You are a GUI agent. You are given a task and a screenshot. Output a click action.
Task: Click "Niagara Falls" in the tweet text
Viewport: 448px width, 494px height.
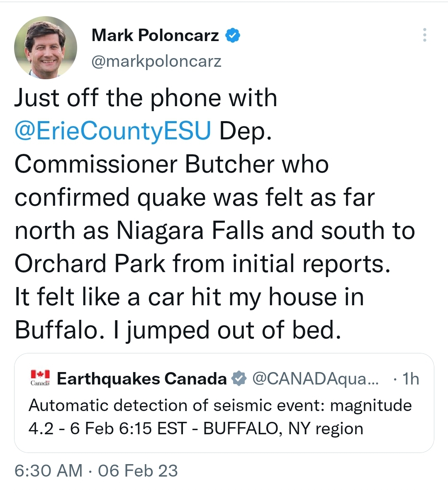[x=190, y=231]
